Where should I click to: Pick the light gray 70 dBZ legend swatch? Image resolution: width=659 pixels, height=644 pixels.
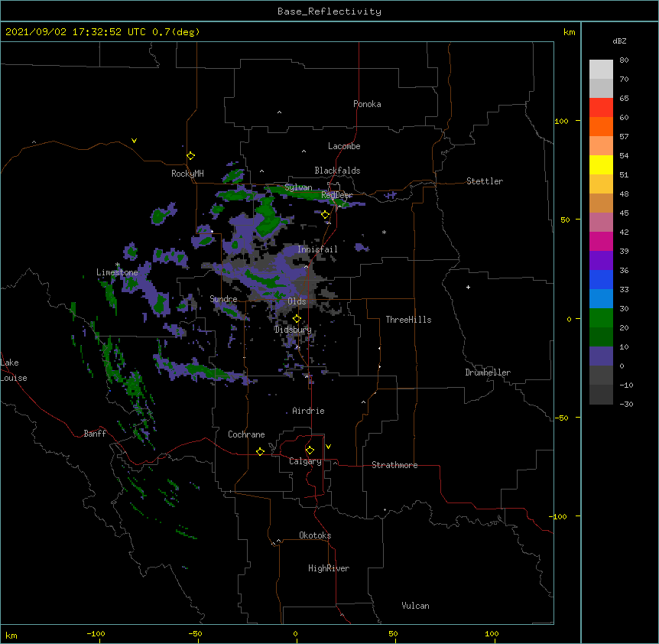click(x=601, y=88)
